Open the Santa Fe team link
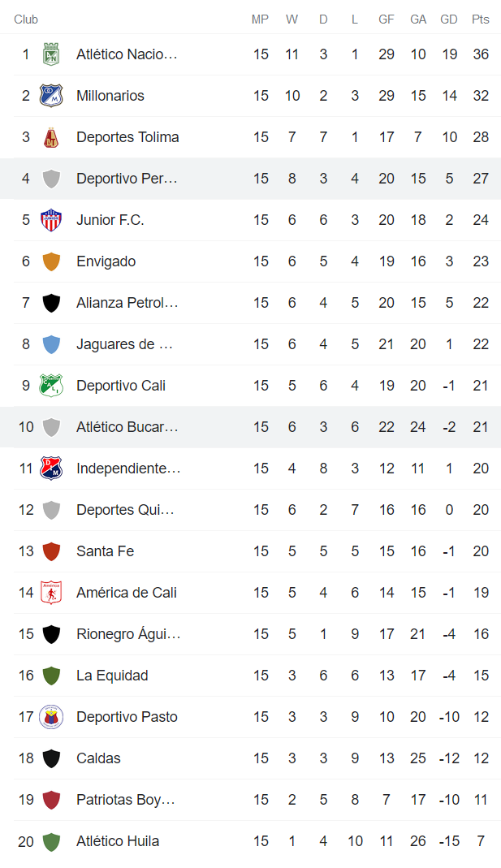Screen dimensions: 501x868 pos(105,551)
